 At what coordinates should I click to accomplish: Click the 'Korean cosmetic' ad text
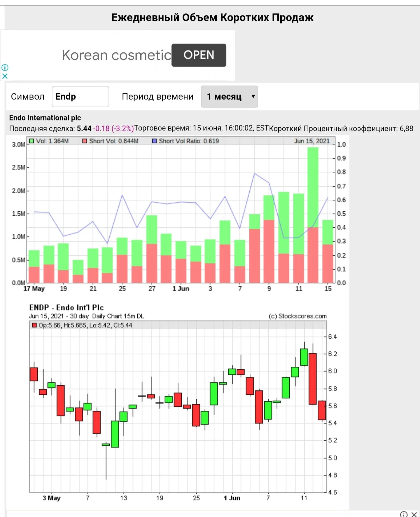(x=117, y=55)
